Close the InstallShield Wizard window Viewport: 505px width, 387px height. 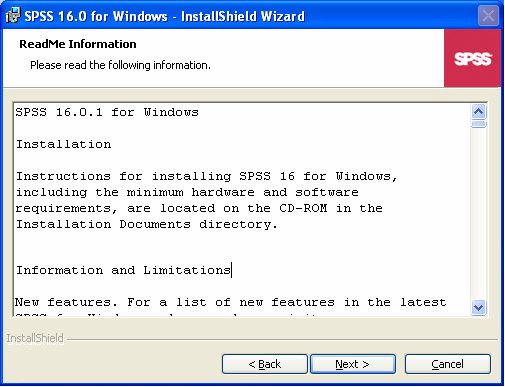[x=488, y=16]
